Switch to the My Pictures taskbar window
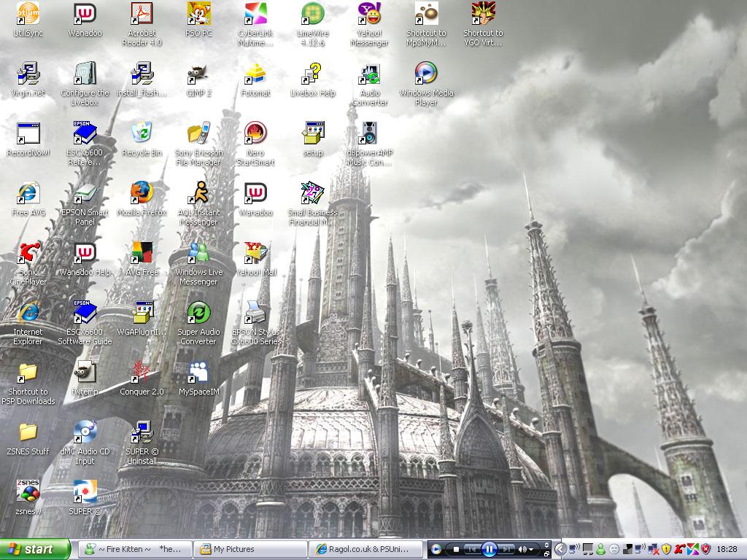Screen dimensions: 747x560 251,549
